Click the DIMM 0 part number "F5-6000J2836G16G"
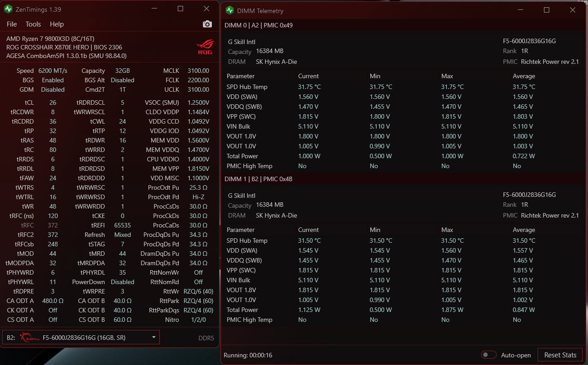This screenshot has height=365, width=588. pos(530,41)
